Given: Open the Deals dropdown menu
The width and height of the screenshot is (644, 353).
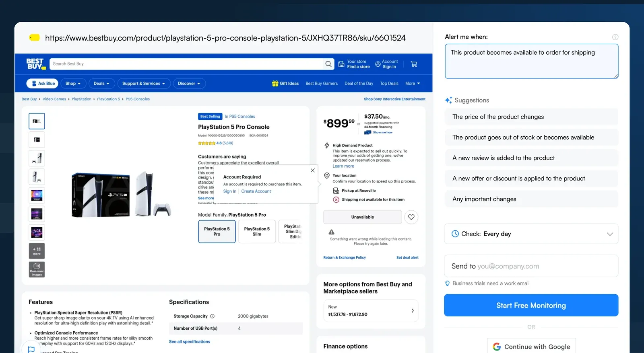Looking at the screenshot, I should coord(101,84).
